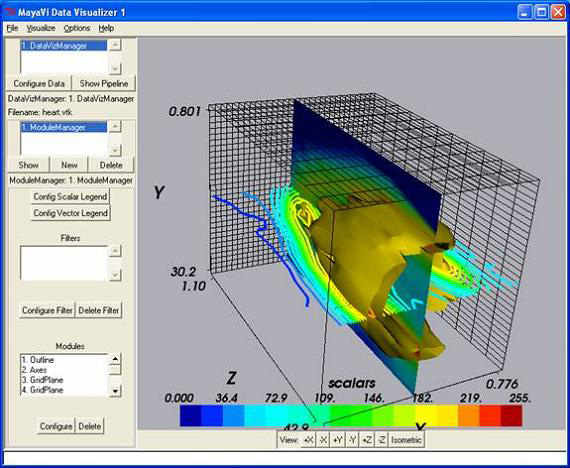Switch to the -X view
The image size is (570, 468).
tap(323, 440)
